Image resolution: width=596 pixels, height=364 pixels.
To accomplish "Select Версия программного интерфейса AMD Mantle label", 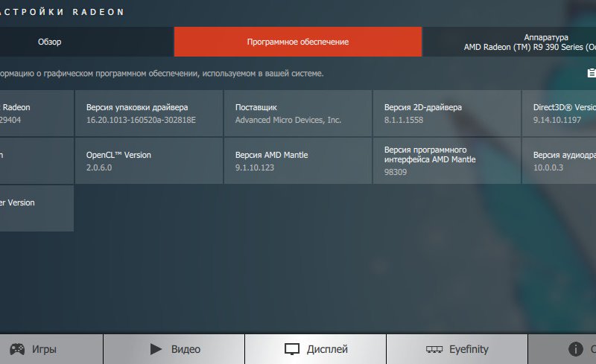I will click(x=430, y=155).
